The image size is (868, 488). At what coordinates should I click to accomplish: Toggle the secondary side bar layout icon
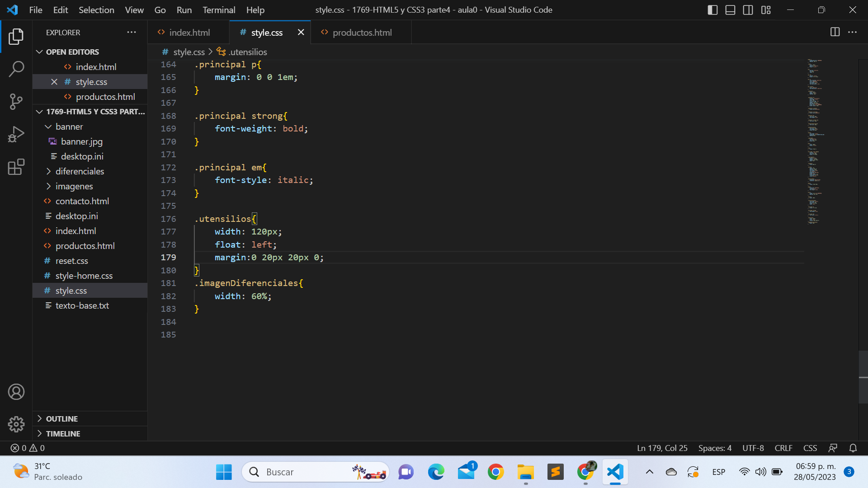click(748, 10)
